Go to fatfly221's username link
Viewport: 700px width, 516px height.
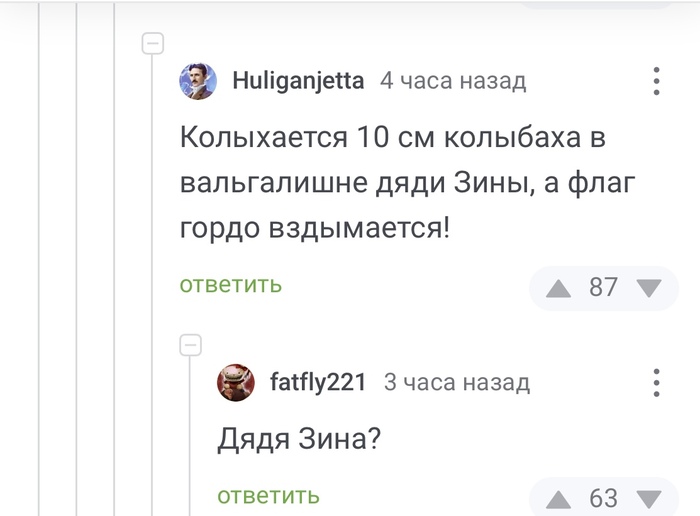click(x=318, y=382)
